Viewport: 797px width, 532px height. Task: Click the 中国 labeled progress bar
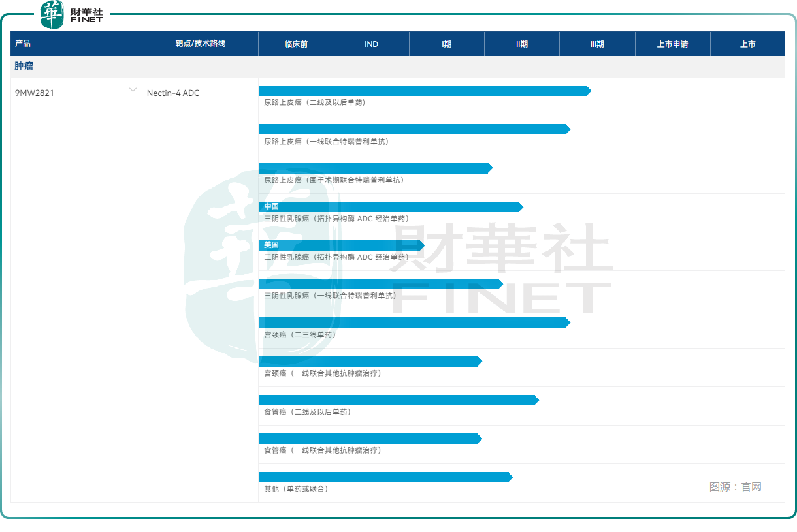tap(391, 207)
